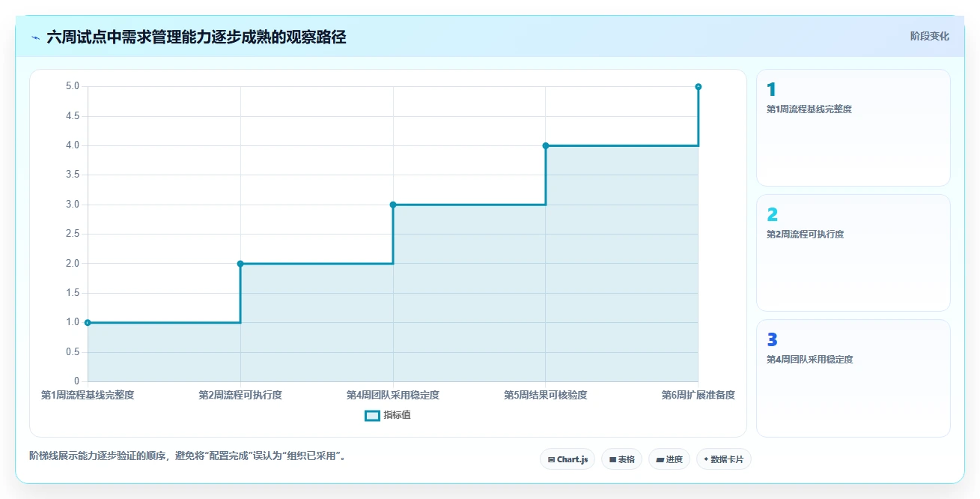Click y-axis tick label 5.0

pos(73,86)
